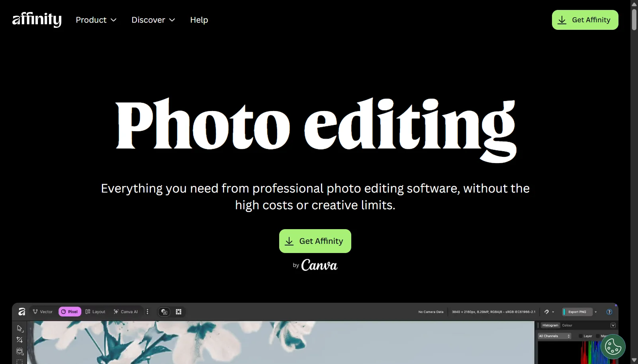This screenshot has width=638, height=364.
Task: Expand the Product menu
Action: pyautogui.click(x=96, y=20)
